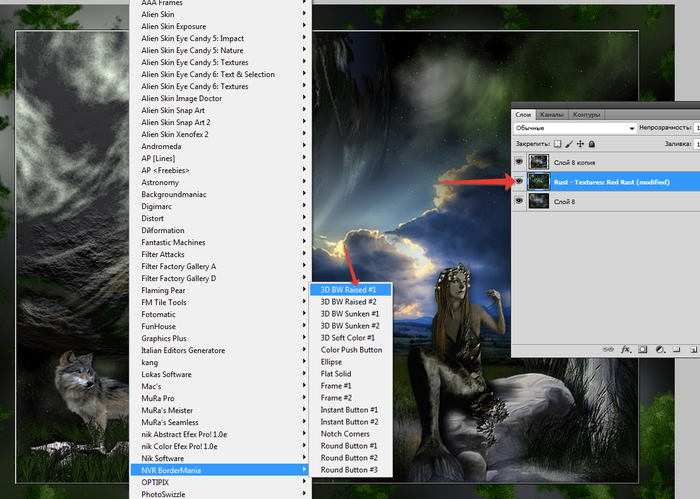The width and height of the screenshot is (700, 499).
Task: Open nik Color Efex Pro! 1.0e submenu
Action: click(220, 446)
